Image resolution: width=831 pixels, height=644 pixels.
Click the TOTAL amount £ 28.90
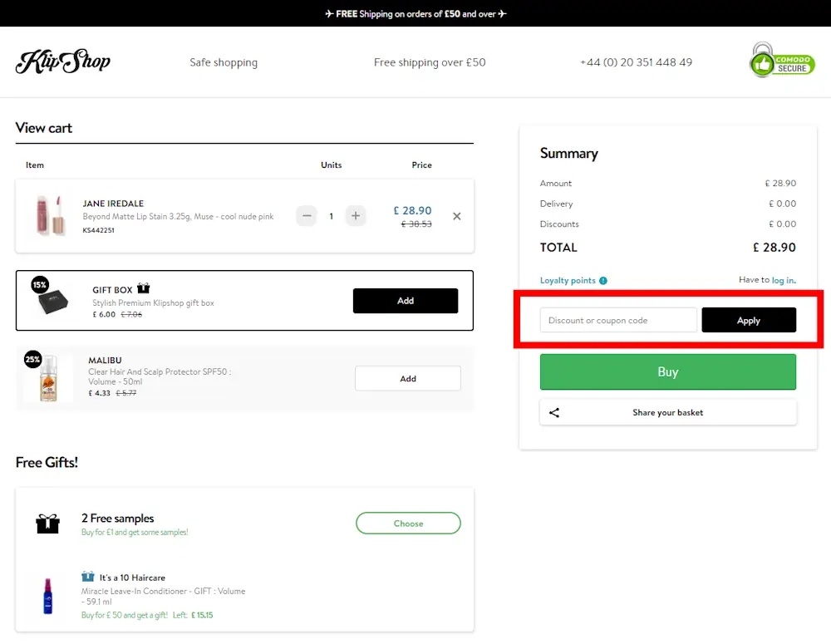(774, 248)
